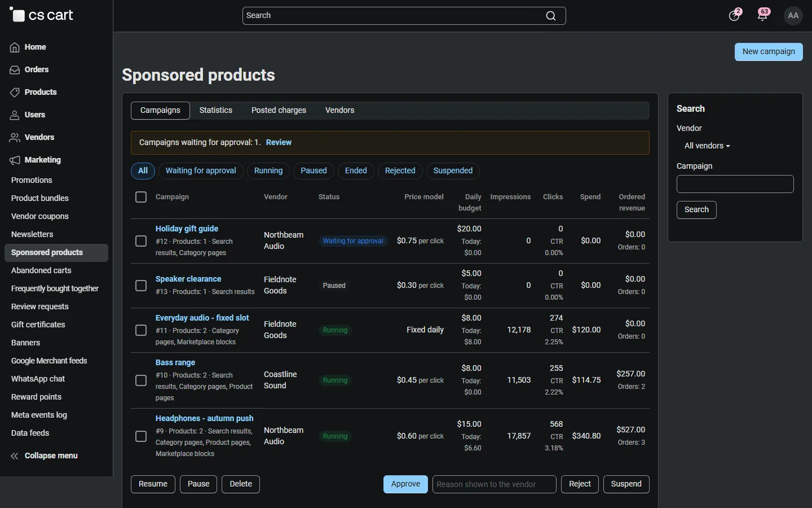Screen dimensions: 812x508
Task: Select the Campaigns tab
Action: point(160,111)
